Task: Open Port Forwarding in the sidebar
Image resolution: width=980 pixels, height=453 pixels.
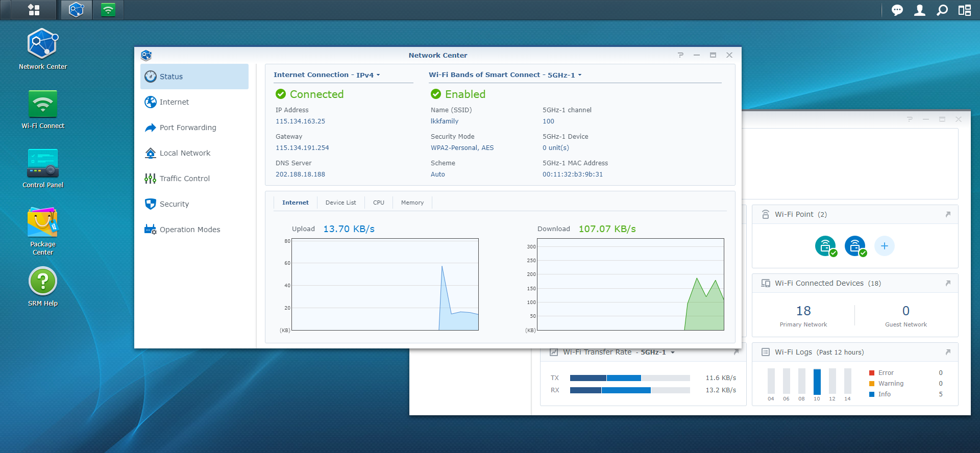Action: 194,128
